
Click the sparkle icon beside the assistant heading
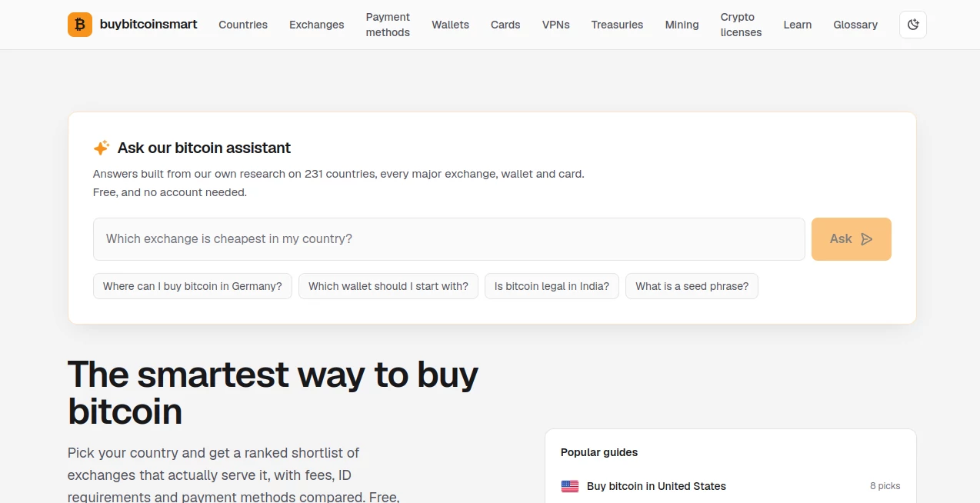tap(102, 148)
